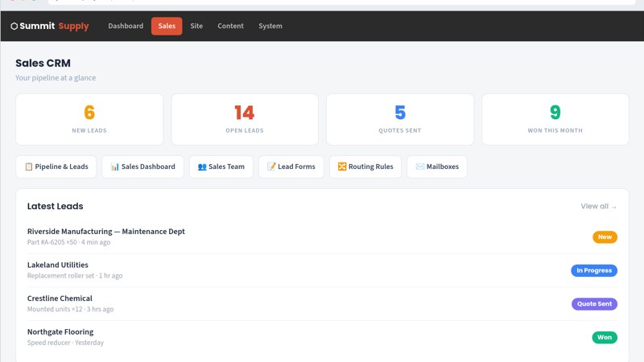Open the Sales Dashboard button
Viewport: 644px width, 362px height.
click(143, 167)
